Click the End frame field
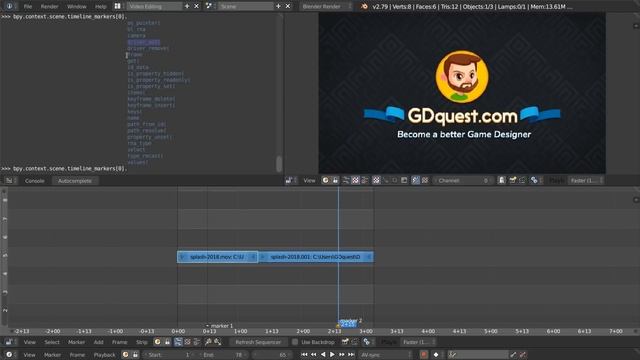640x360 pixels. click(223, 355)
